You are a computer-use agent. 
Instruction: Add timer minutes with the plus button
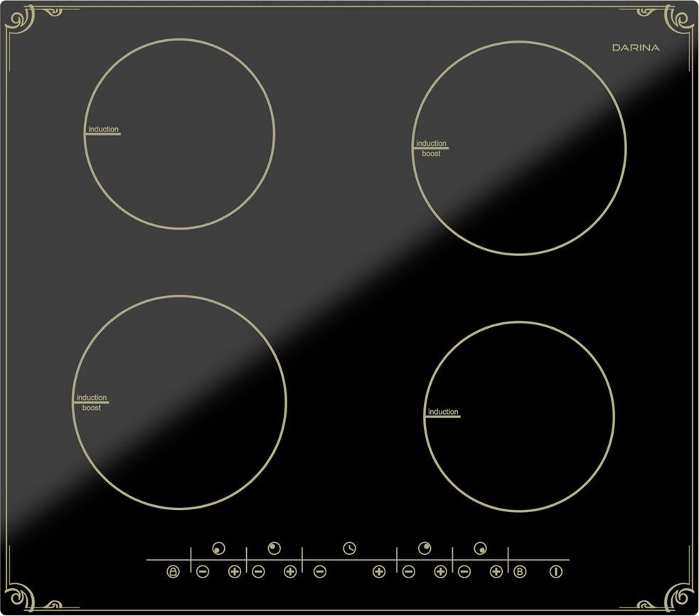(x=379, y=571)
